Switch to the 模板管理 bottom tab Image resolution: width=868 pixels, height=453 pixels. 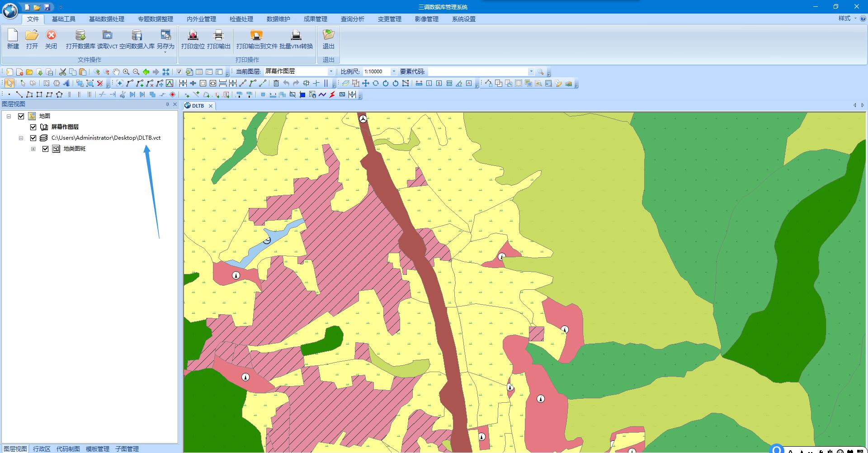coord(98,449)
